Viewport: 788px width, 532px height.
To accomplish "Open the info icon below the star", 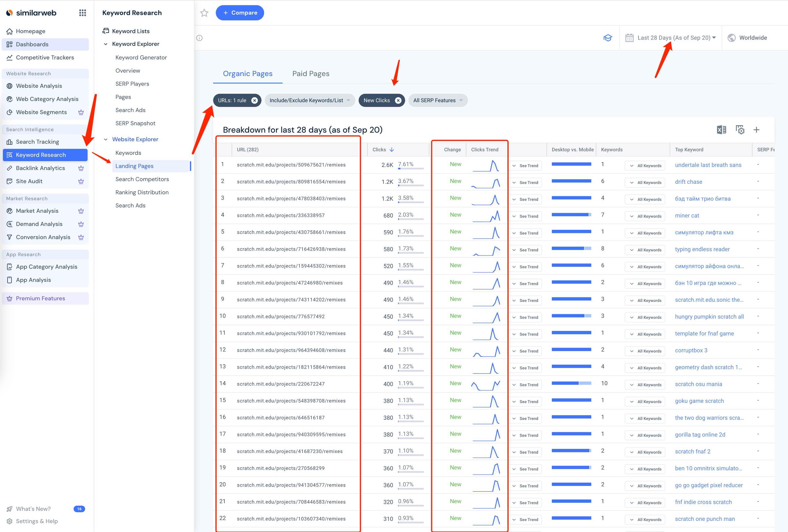I will pyautogui.click(x=199, y=38).
